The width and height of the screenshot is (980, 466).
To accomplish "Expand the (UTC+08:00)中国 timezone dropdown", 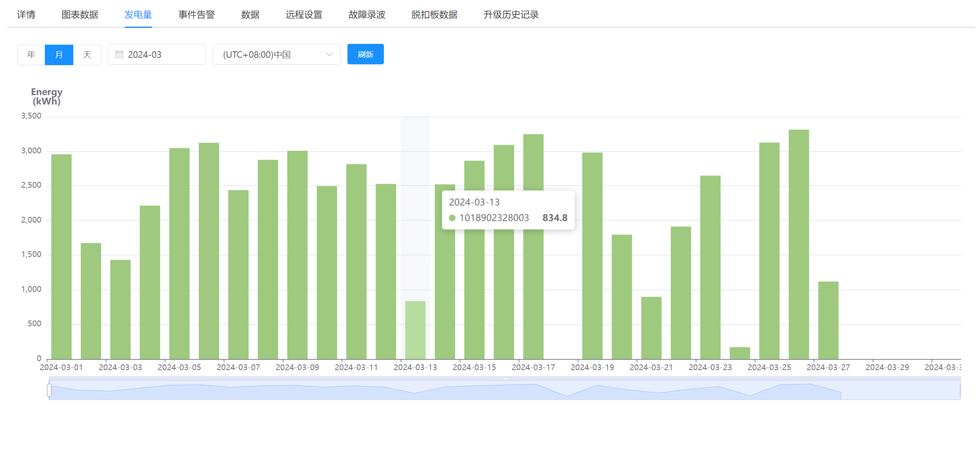I will coord(277,55).
